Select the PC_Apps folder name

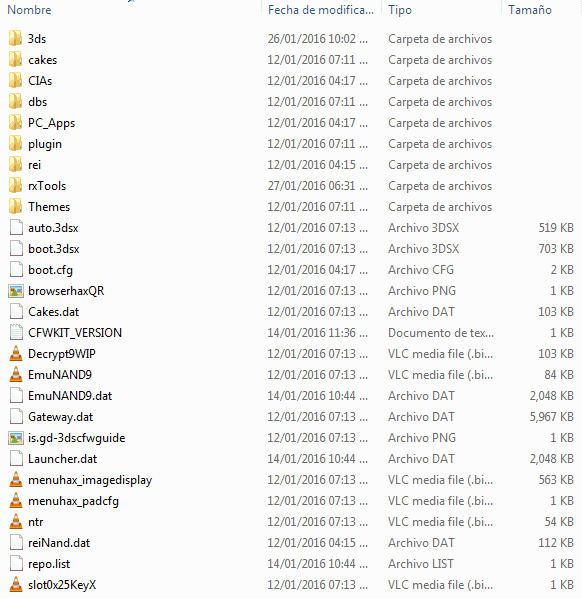click(x=51, y=123)
